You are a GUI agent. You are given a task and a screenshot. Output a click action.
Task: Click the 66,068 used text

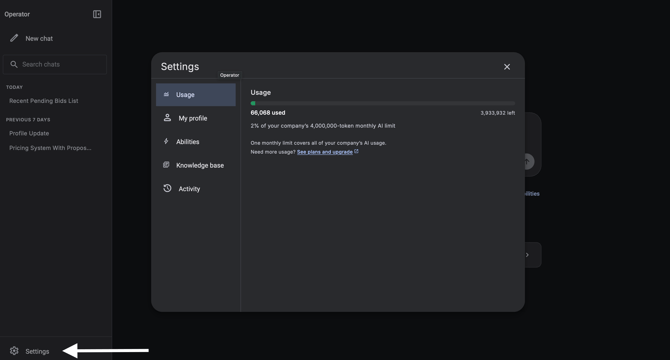pos(268,113)
